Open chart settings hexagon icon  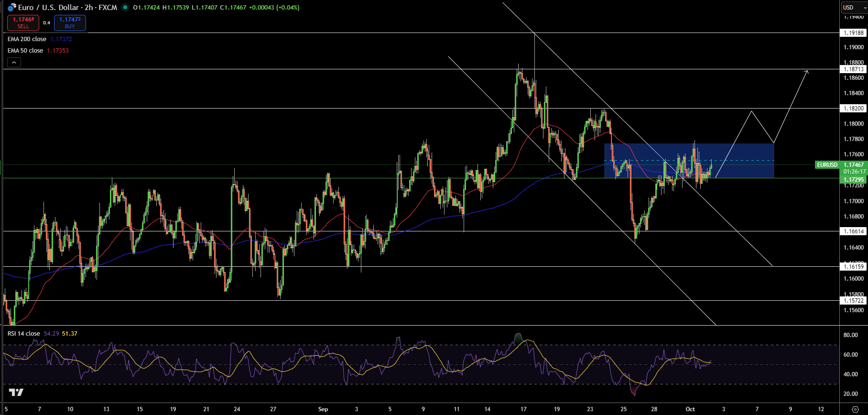[x=855, y=409]
